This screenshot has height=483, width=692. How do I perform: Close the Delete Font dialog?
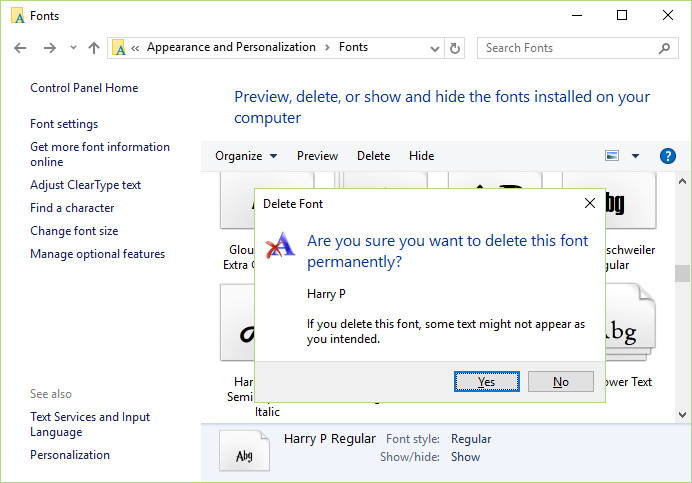coord(590,203)
